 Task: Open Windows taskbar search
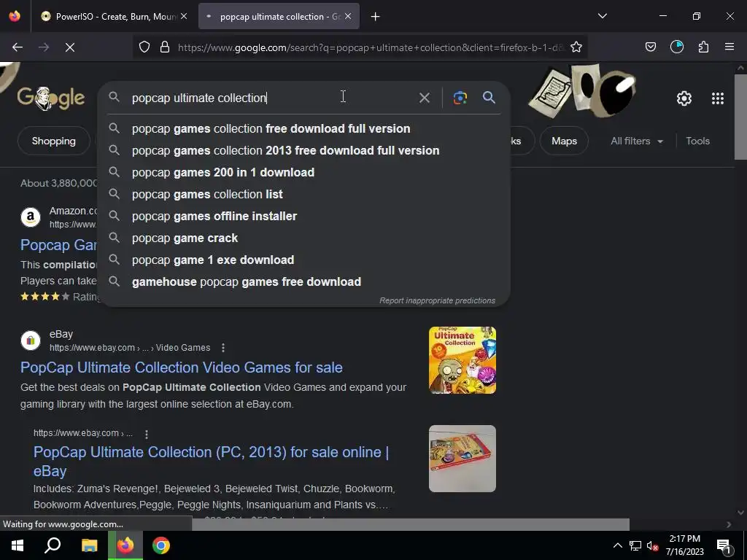(x=53, y=545)
